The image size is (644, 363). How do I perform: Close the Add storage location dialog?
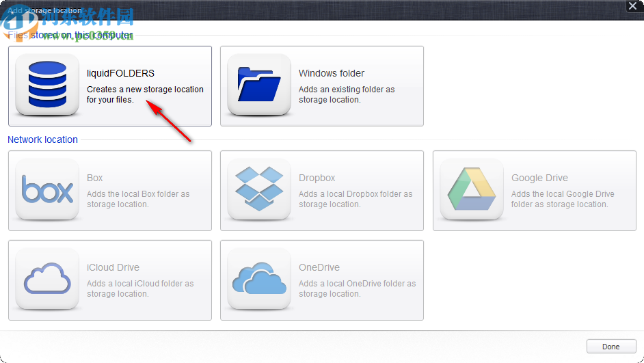coord(633,6)
